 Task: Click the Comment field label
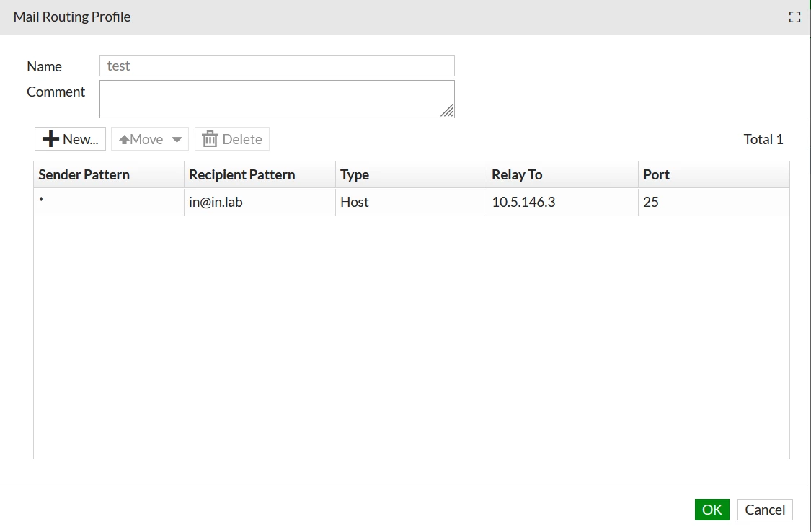[x=56, y=92]
